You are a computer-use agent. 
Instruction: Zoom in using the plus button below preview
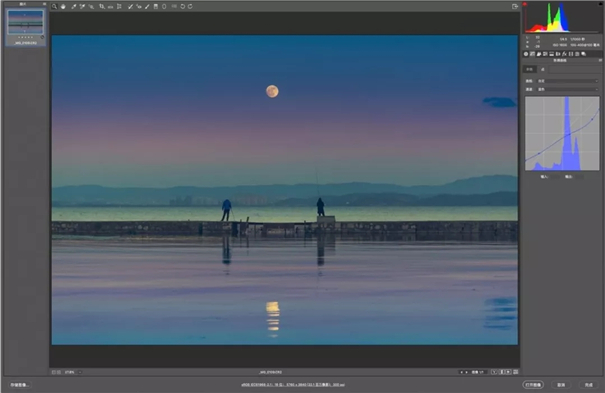[59, 372]
